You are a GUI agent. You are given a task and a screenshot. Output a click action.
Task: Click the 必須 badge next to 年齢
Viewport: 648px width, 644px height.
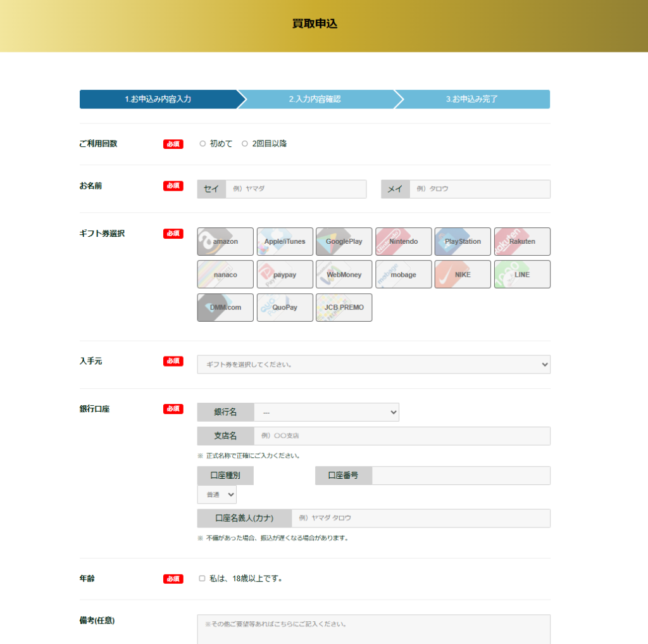[x=173, y=579]
